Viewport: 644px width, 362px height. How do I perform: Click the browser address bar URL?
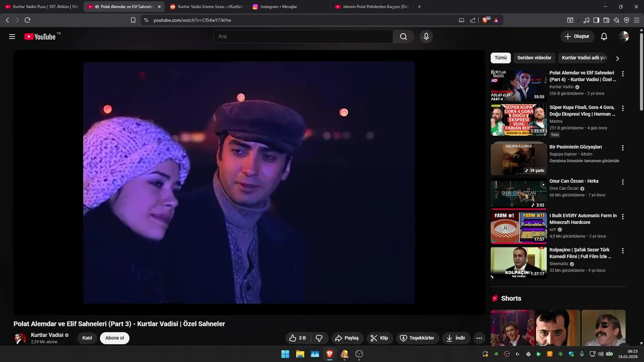click(x=192, y=20)
